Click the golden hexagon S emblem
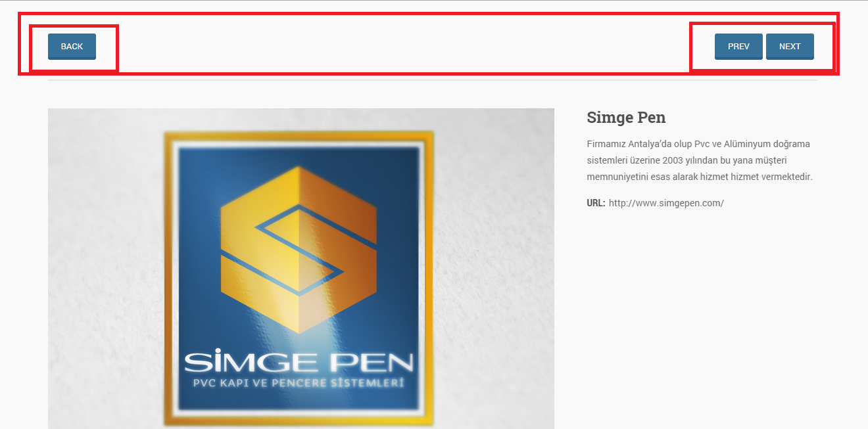 coord(299,250)
